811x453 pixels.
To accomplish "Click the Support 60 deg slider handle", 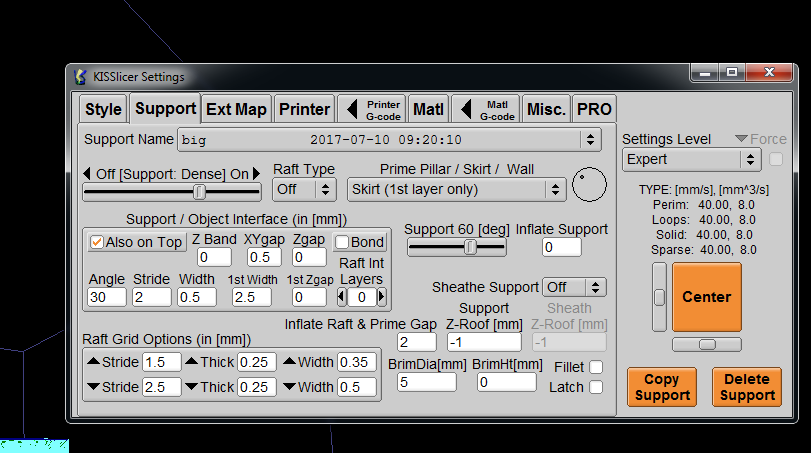I will 470,247.
